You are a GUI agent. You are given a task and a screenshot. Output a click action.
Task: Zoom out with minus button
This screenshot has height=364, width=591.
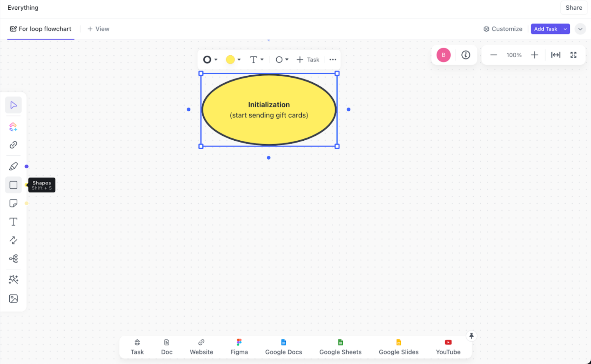[x=494, y=55]
